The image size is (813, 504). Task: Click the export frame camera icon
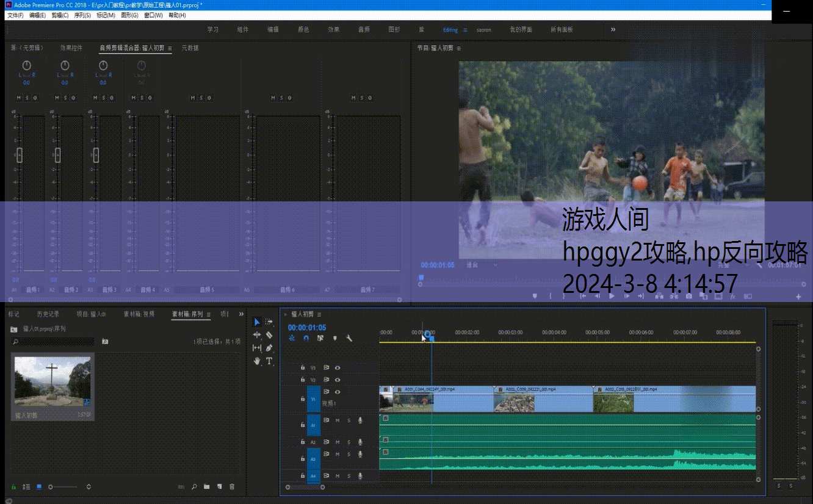688,296
